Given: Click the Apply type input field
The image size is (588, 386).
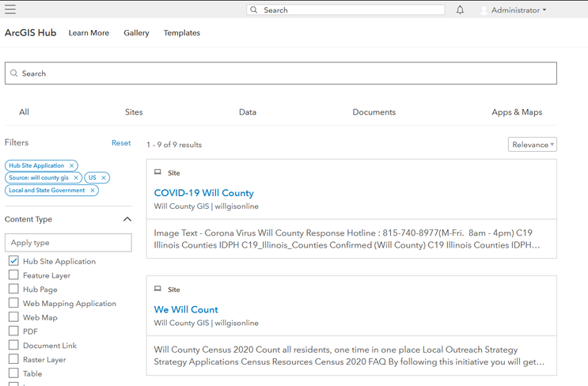Looking at the screenshot, I should pos(68,243).
